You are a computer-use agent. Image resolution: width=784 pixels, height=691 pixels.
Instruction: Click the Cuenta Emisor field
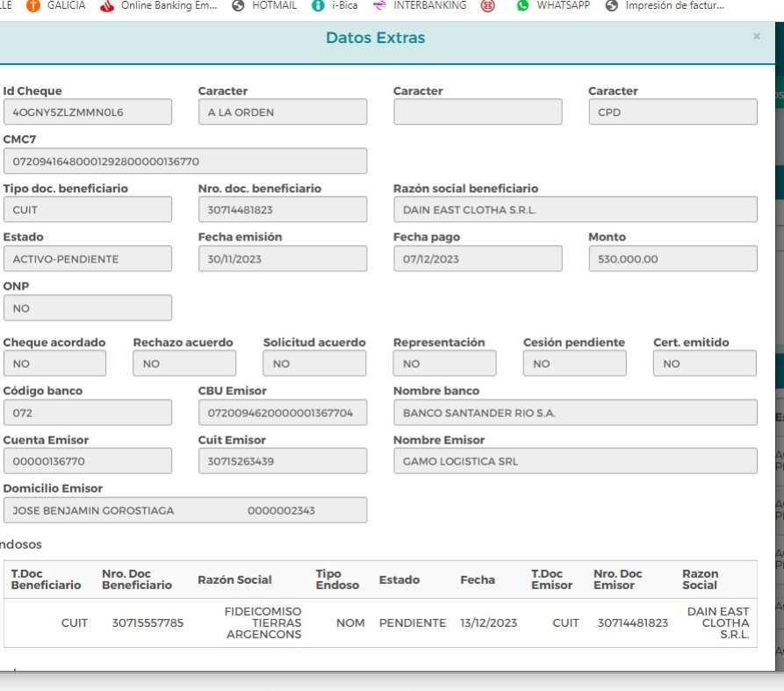[x=88, y=460]
